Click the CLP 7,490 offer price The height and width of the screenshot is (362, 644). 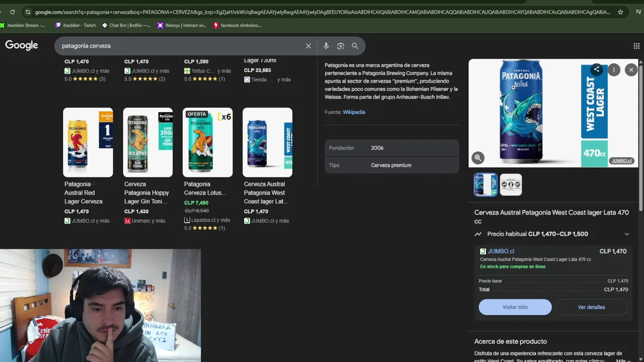(x=196, y=203)
